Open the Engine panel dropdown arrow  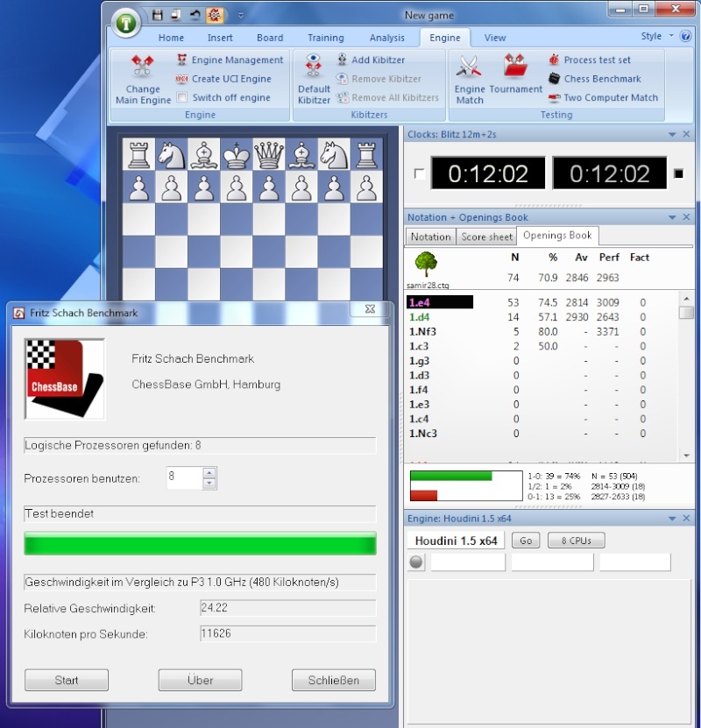click(x=672, y=518)
